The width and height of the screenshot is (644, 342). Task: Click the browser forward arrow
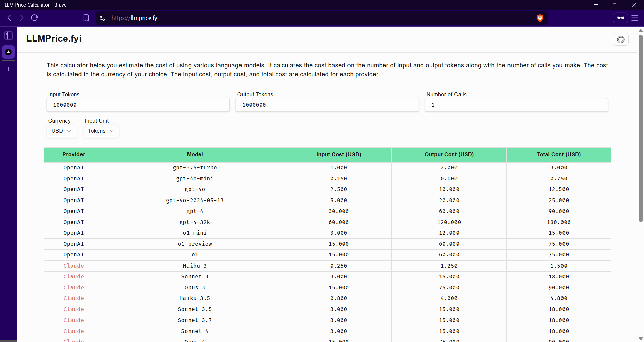(22, 18)
